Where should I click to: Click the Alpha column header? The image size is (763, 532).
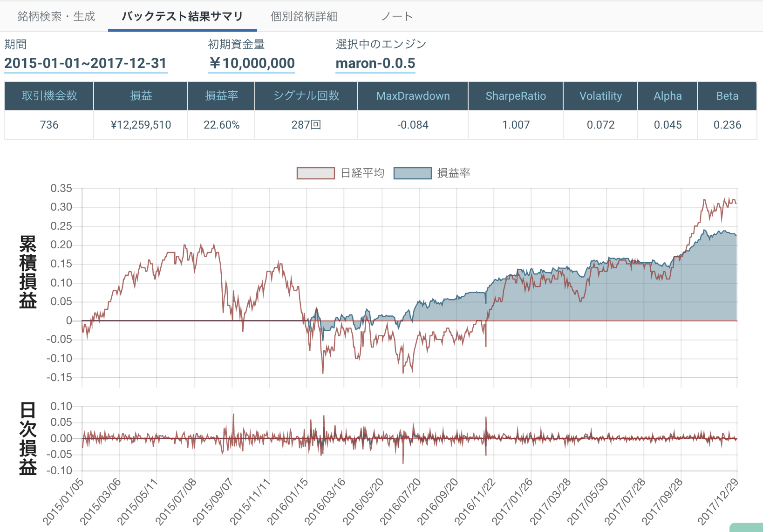(667, 96)
